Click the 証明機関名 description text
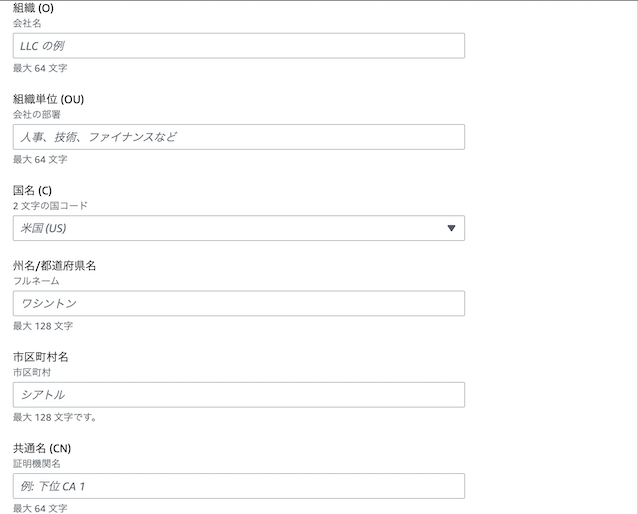Image resolution: width=638 pixels, height=514 pixels. [37, 463]
